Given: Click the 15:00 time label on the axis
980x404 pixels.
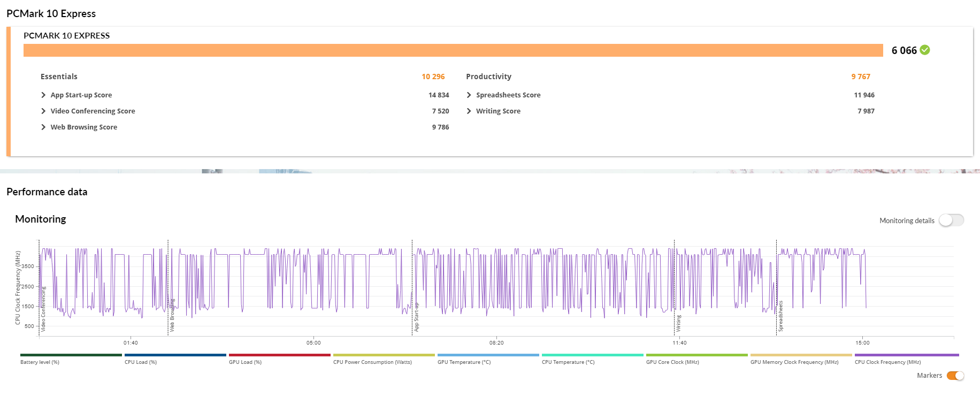Looking at the screenshot, I should [862, 343].
